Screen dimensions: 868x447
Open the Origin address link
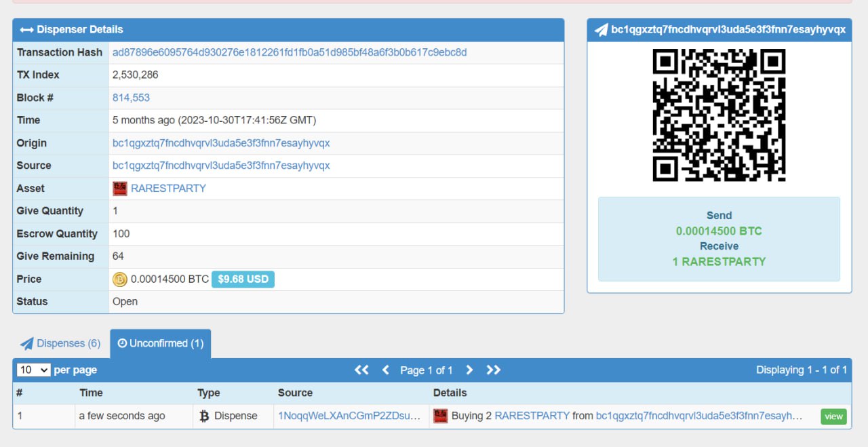coord(221,143)
